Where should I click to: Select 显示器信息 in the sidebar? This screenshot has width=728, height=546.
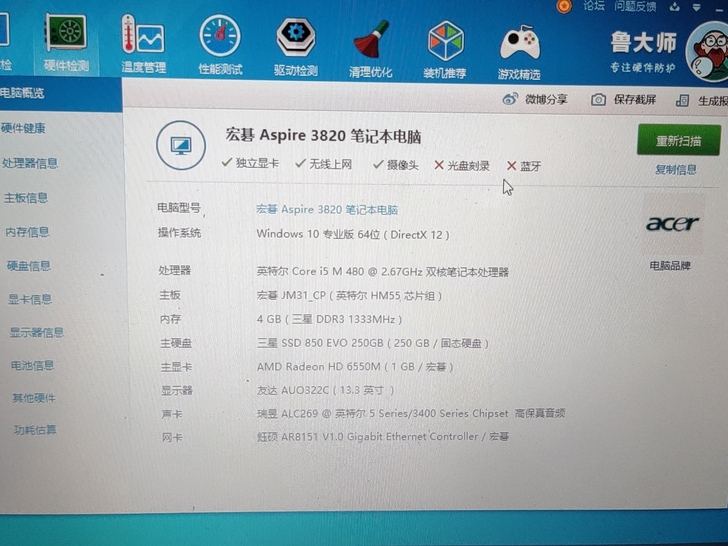(37, 332)
